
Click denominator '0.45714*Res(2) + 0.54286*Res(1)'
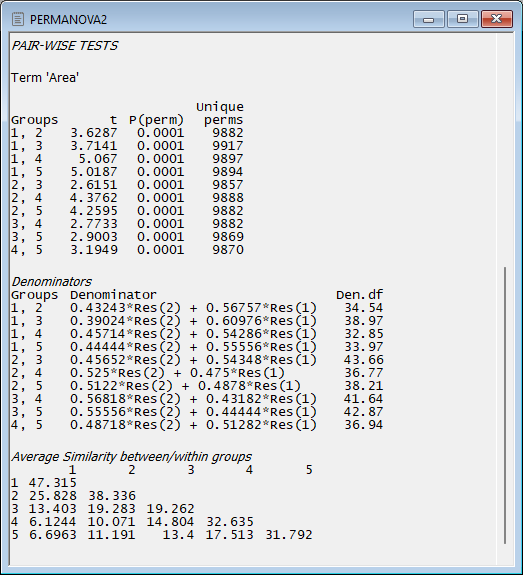(193, 334)
